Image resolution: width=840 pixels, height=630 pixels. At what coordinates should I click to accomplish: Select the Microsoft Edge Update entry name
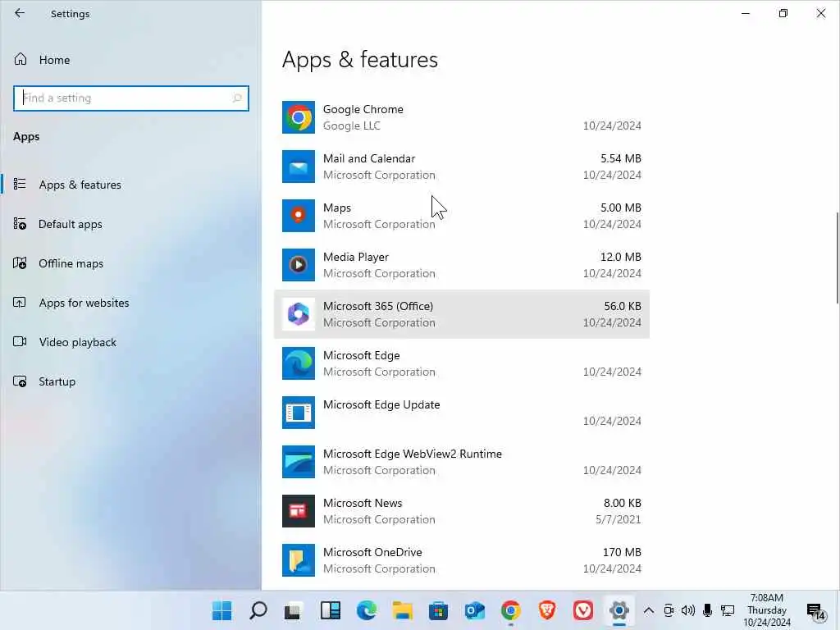coord(381,404)
